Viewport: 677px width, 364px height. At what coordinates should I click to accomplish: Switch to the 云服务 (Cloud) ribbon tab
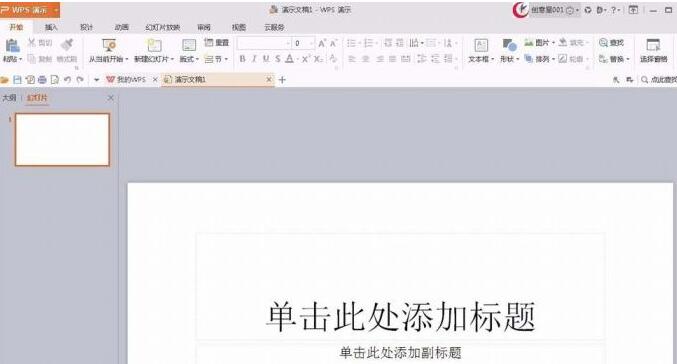point(274,27)
